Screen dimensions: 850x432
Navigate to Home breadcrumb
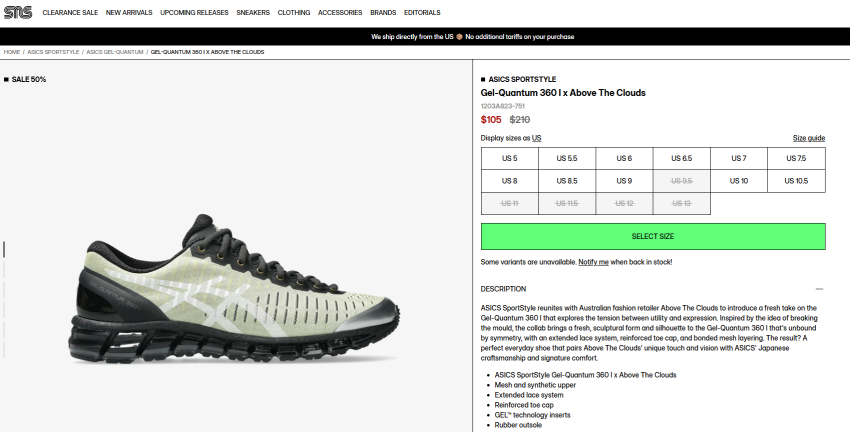(x=11, y=52)
